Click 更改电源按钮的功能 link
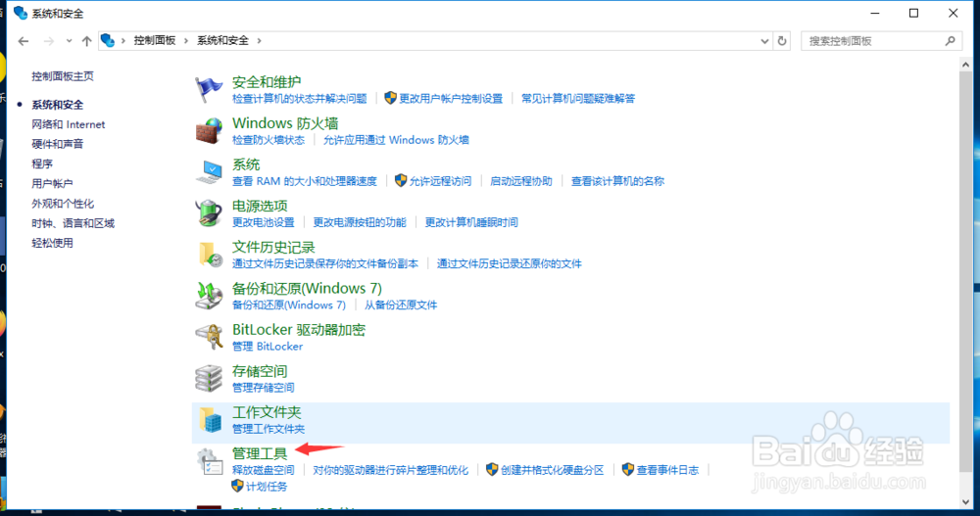Screen dimensions: 980x516 pyautogui.click(x=360, y=222)
